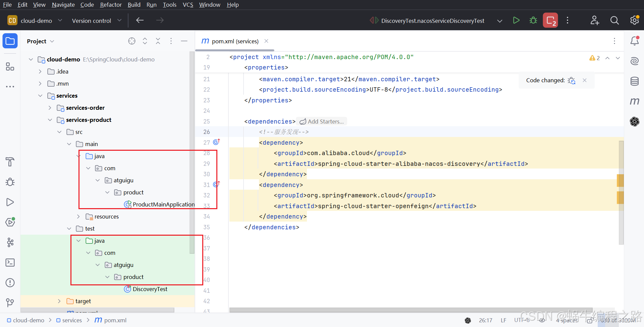Open the Run tool window in left stripe

(10, 202)
